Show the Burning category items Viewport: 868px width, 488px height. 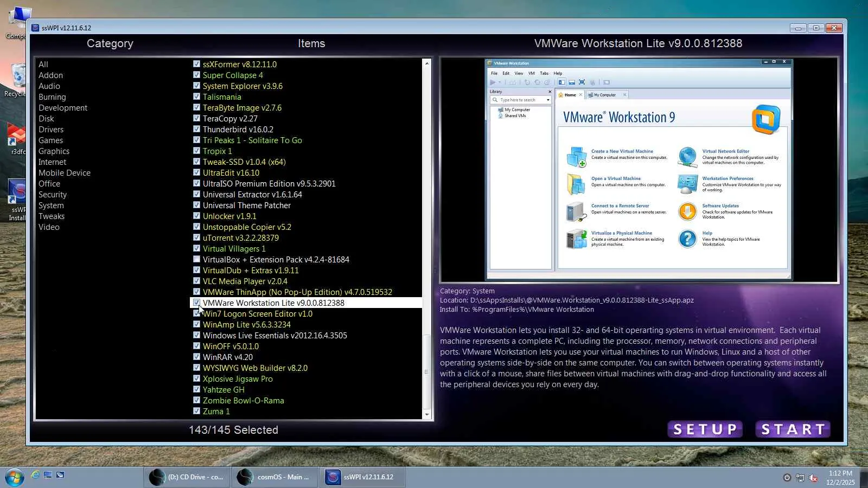click(x=52, y=97)
